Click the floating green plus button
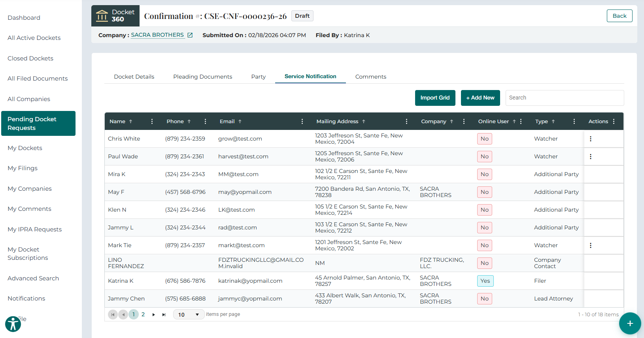The height and width of the screenshot is (338, 644). 630,323
